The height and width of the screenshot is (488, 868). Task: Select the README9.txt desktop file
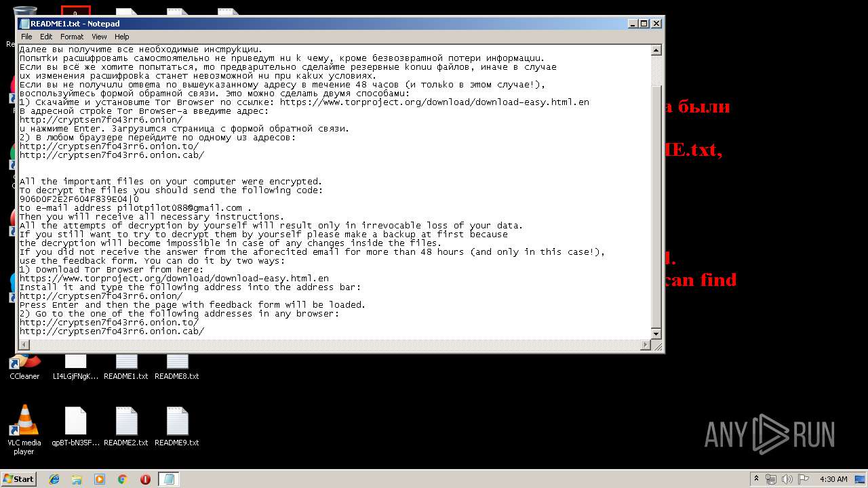177,427
